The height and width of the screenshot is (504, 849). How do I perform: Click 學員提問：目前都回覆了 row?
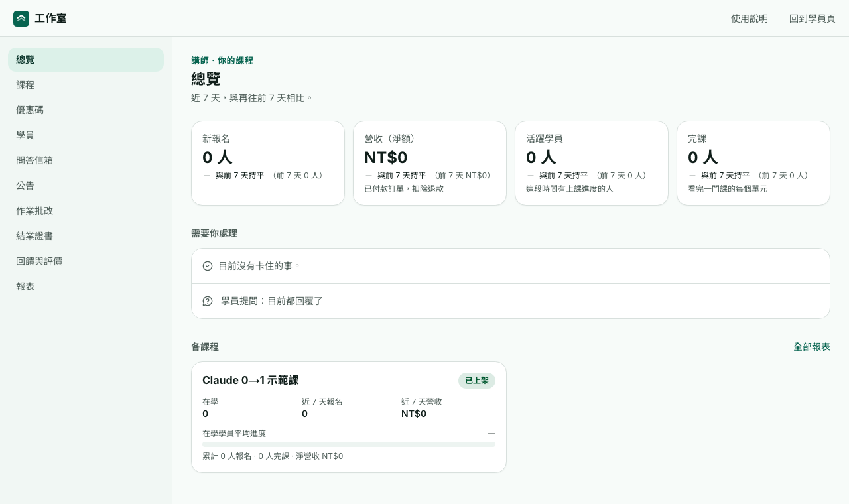[511, 301]
